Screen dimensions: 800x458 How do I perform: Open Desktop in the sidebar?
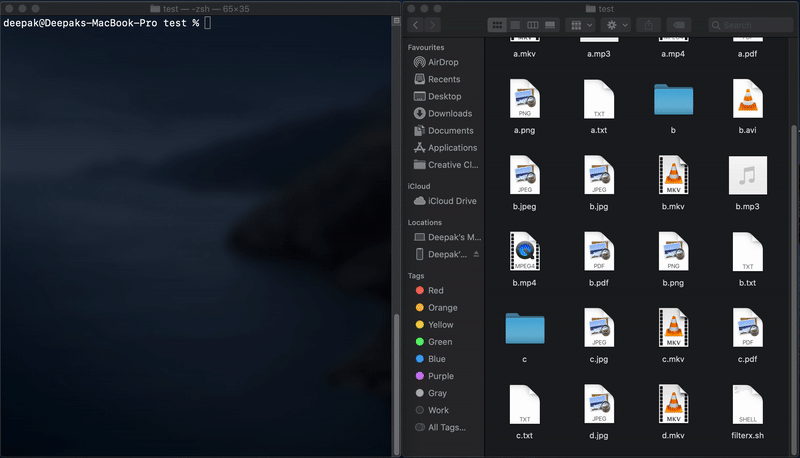pyautogui.click(x=444, y=96)
